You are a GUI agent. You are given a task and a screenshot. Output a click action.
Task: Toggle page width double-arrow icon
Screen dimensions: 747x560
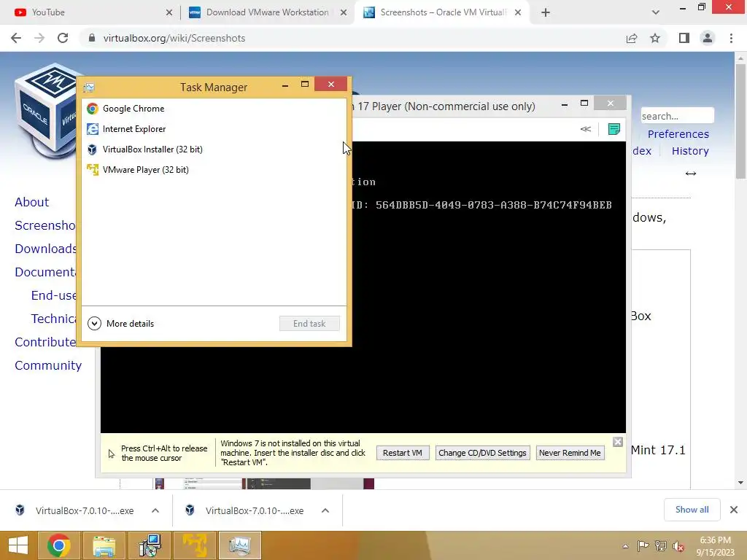tap(691, 174)
